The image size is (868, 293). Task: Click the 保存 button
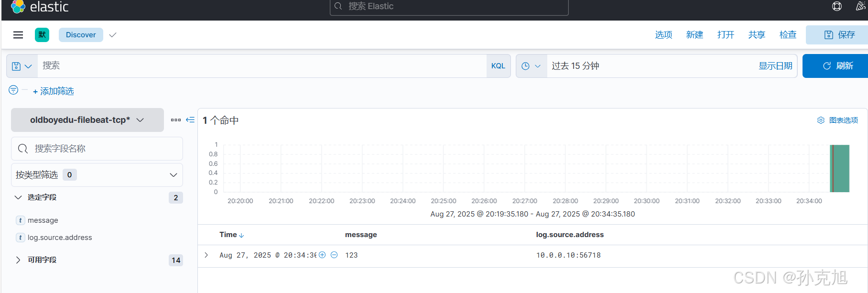pos(837,35)
